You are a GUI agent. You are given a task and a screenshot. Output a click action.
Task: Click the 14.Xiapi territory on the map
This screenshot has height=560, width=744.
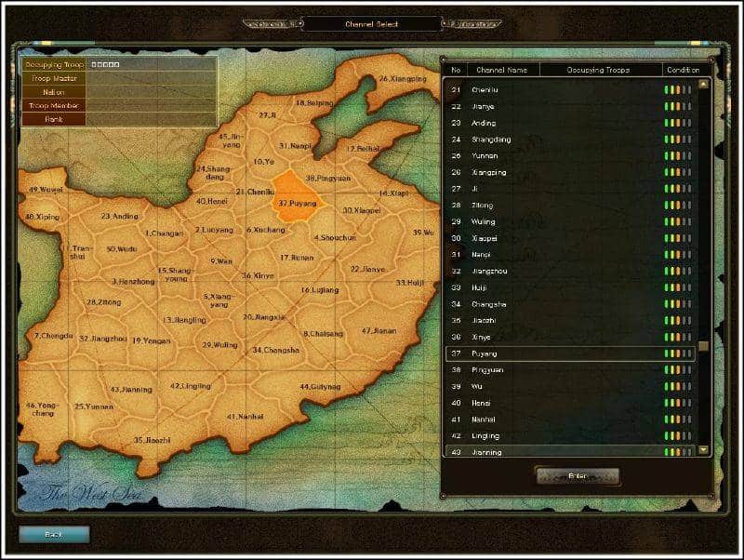click(393, 193)
